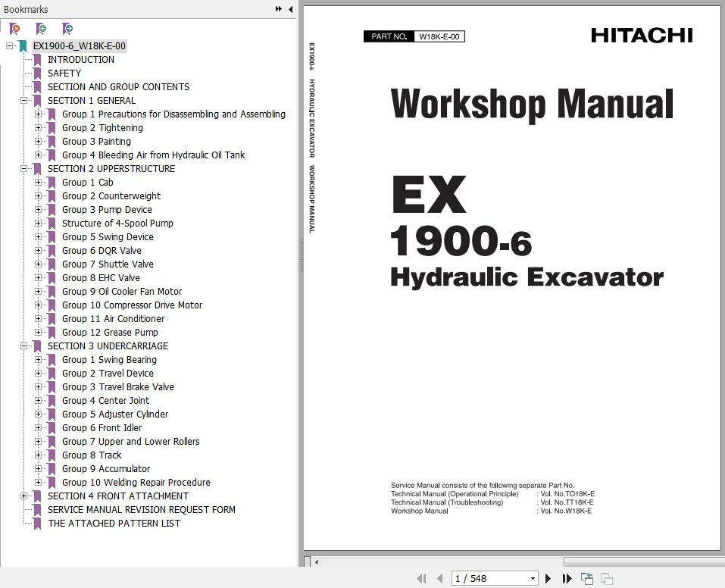Click the panel splitter grip handle
Viewport: 725px width, 588px height.
point(301,255)
